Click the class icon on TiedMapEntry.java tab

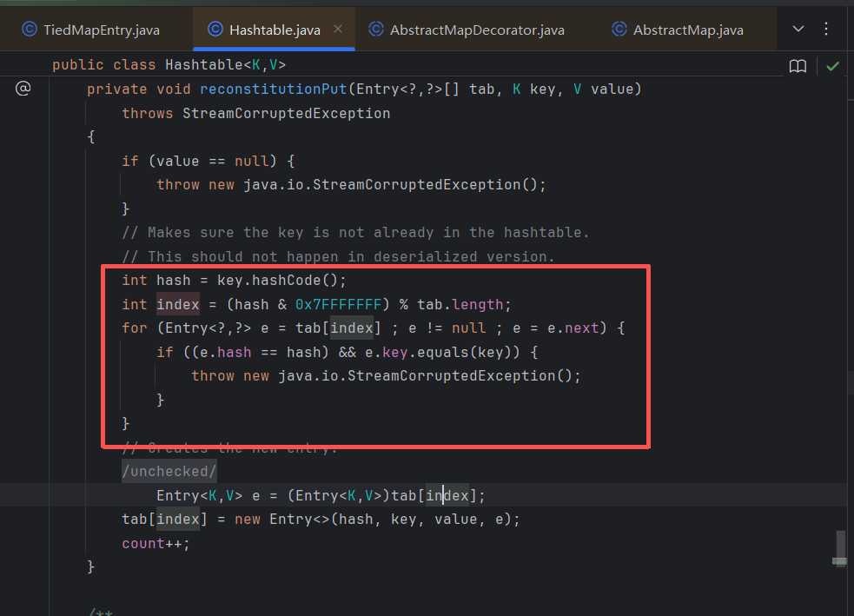tap(29, 30)
